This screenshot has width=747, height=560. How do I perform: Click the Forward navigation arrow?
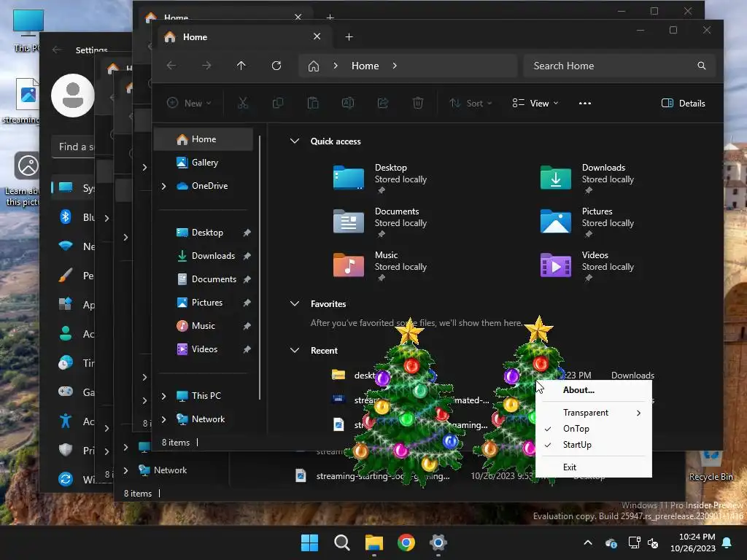(206, 66)
